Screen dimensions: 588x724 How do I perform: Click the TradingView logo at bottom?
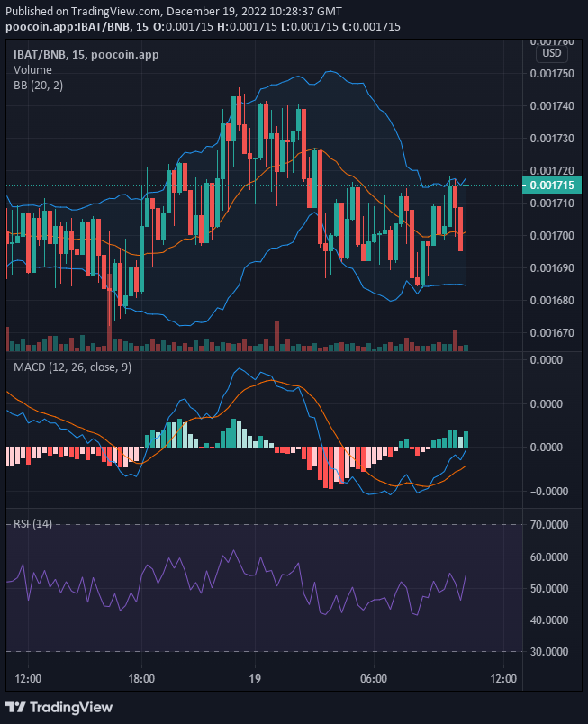[59, 708]
